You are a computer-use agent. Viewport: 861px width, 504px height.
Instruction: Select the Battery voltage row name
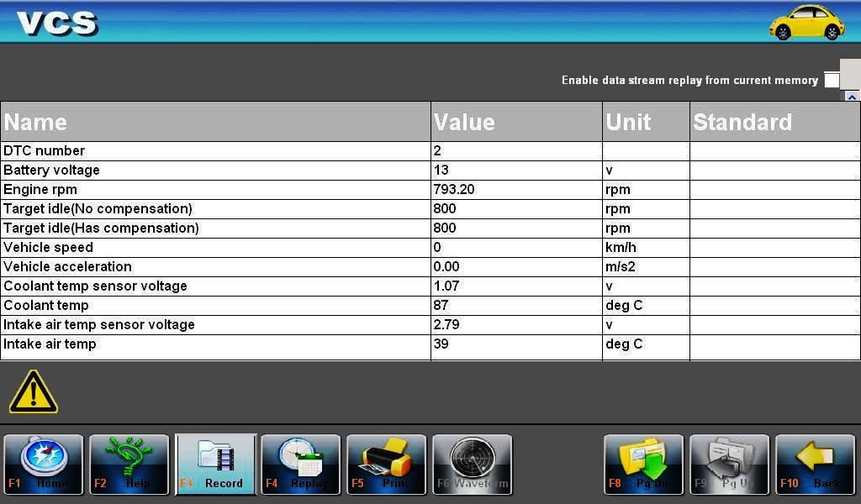[51, 170]
